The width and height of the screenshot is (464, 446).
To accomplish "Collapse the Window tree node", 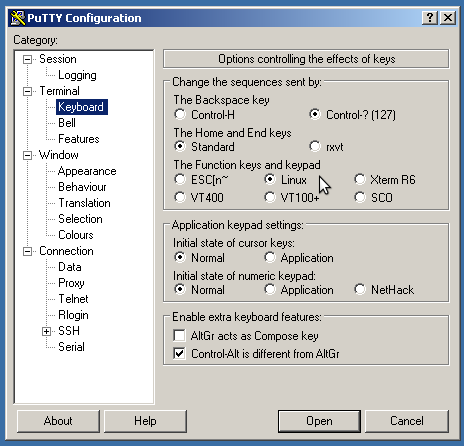I will [27, 155].
